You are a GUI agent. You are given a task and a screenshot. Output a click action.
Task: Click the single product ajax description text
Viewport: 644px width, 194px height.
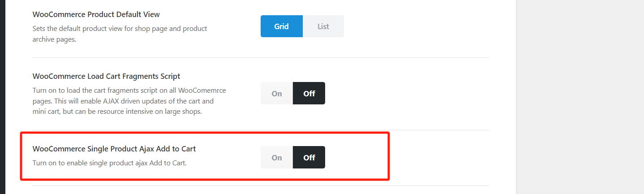pos(109,163)
